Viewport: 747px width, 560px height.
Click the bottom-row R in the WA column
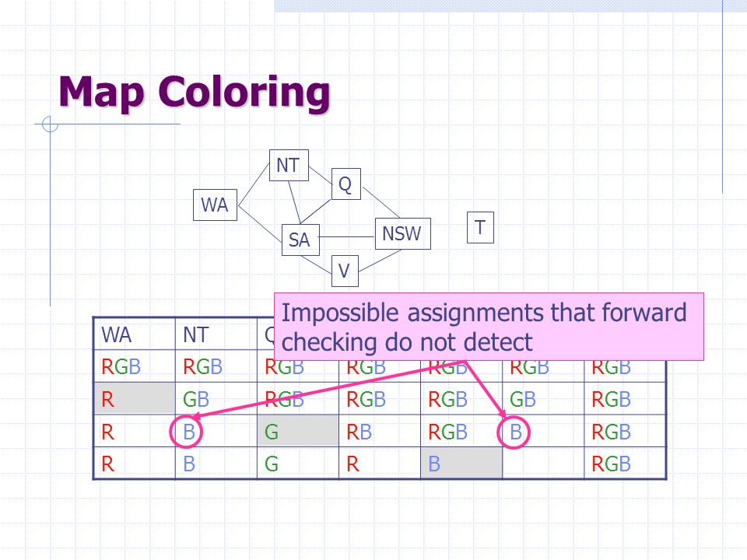(135, 463)
